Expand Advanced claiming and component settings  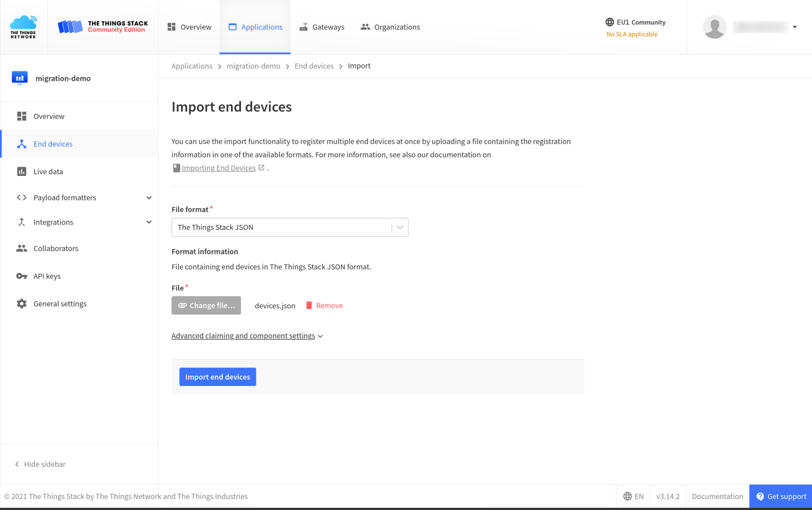click(247, 336)
